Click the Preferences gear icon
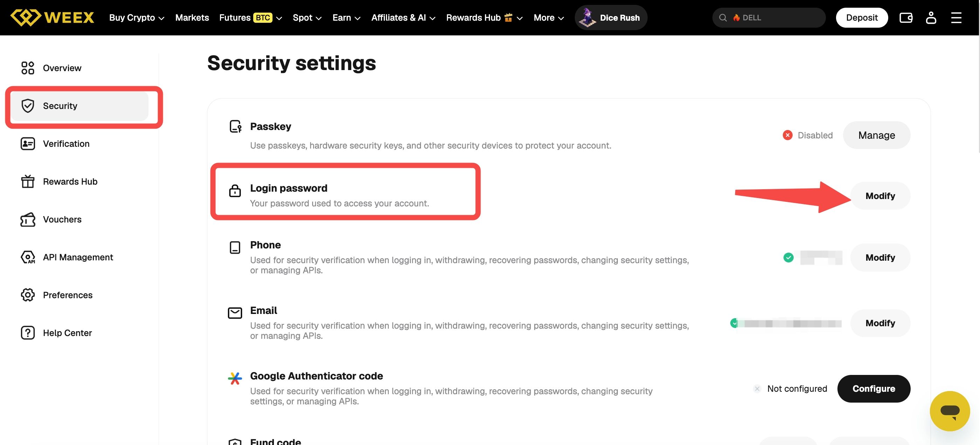The width and height of the screenshot is (980, 445). coord(28,295)
